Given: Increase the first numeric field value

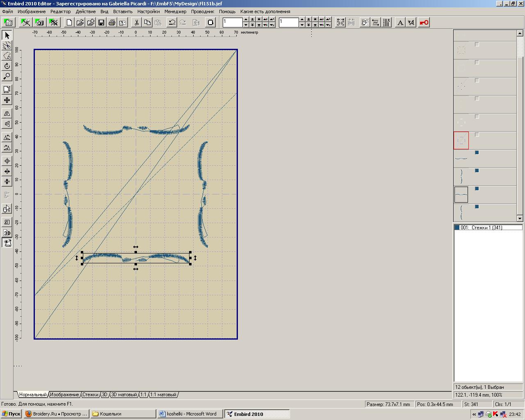Looking at the screenshot, I should [x=246, y=20].
